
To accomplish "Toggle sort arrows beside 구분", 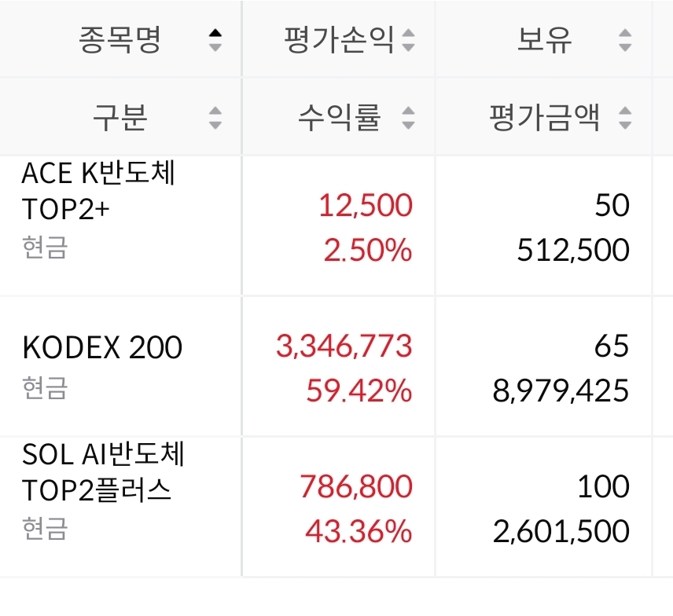I will click(215, 118).
